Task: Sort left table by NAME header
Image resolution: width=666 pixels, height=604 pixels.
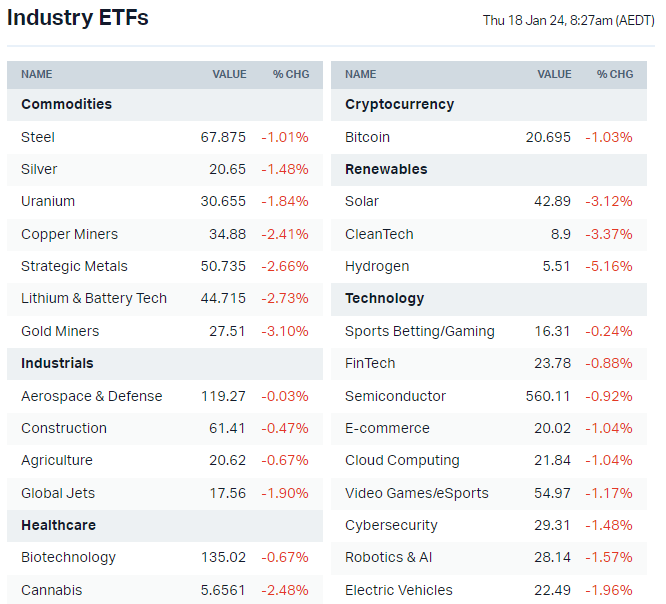Action: click(x=37, y=74)
